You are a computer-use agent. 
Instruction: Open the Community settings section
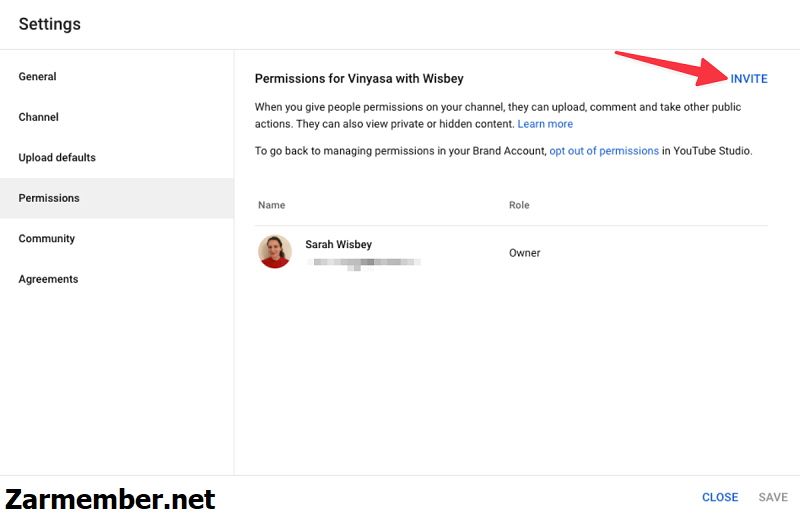117,238
